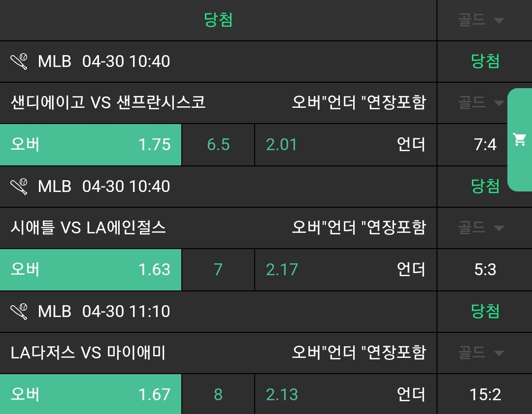Click baseball icon beside San Diego game
The height and width of the screenshot is (414, 532).
coord(19,62)
